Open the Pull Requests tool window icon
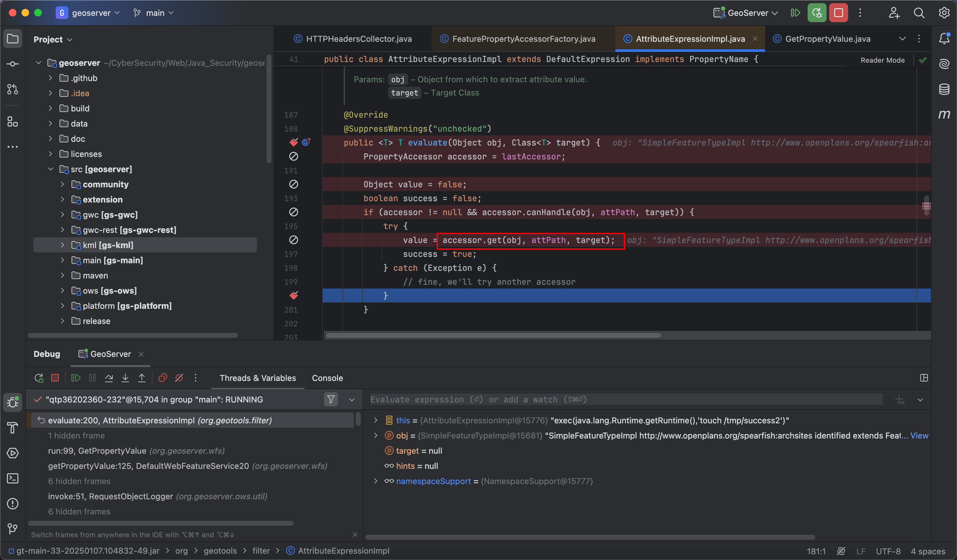The height and width of the screenshot is (560, 957). [13, 89]
